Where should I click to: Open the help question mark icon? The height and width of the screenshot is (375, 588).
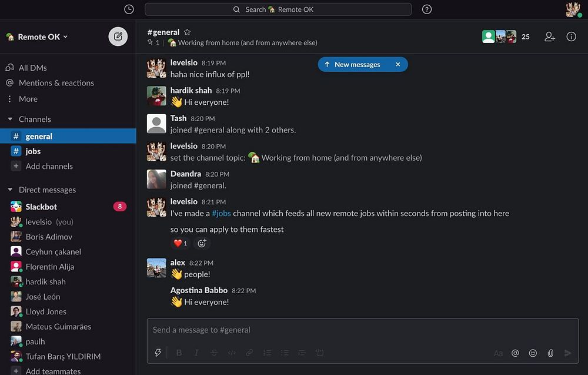427,9
